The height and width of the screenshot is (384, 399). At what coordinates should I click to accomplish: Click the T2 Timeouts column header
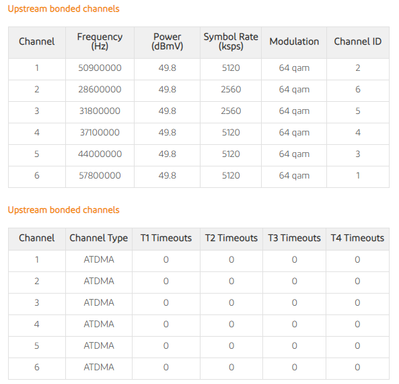(x=231, y=238)
